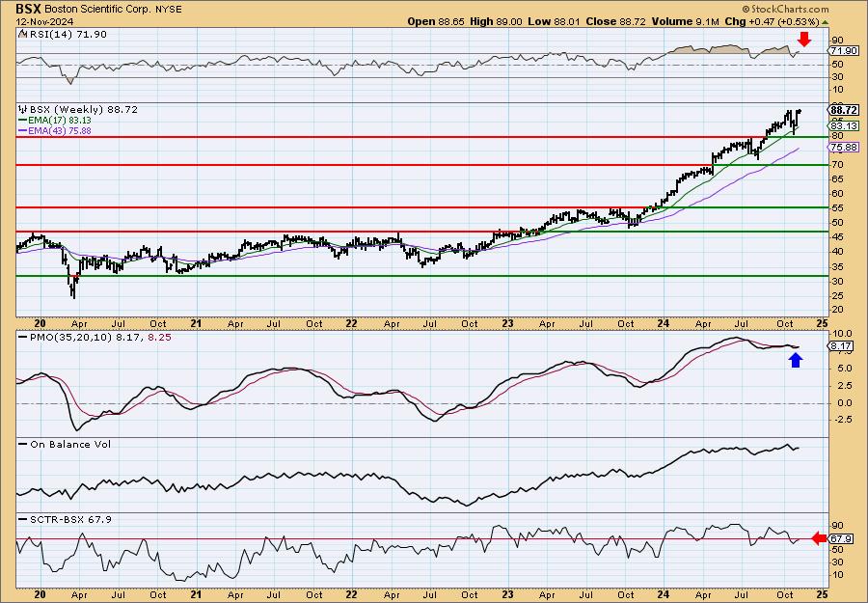The width and height of the screenshot is (868, 603).
Task: Click the Boston Scientific Corp. company name
Action: (x=95, y=10)
